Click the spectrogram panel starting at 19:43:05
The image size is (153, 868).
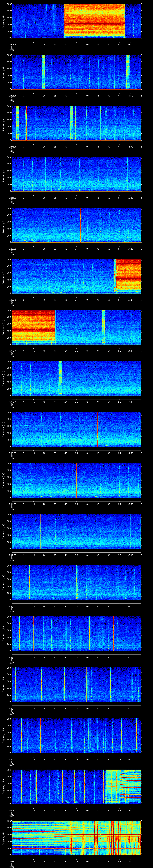(x=77, y=583)
